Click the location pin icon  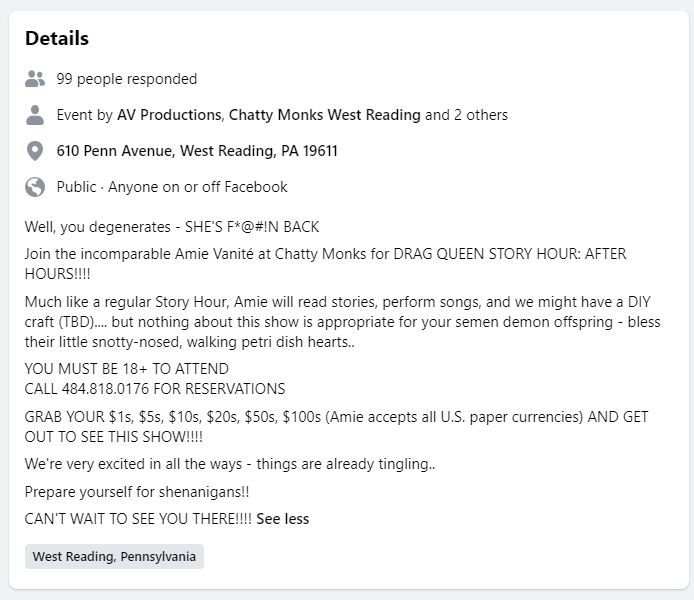pyautogui.click(x=35, y=151)
